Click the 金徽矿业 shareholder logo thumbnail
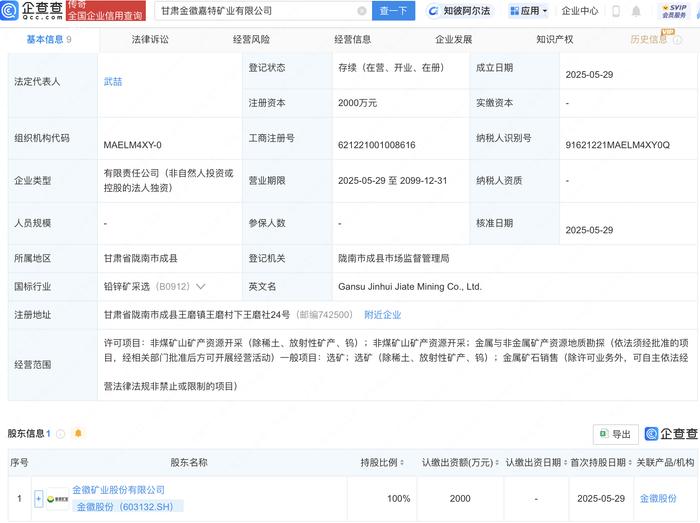 pyautogui.click(x=58, y=498)
